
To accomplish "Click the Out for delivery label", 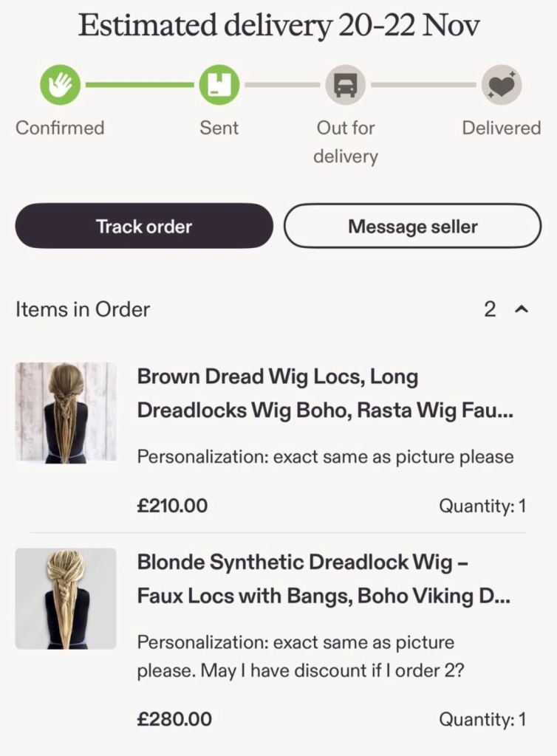I will click(x=345, y=142).
